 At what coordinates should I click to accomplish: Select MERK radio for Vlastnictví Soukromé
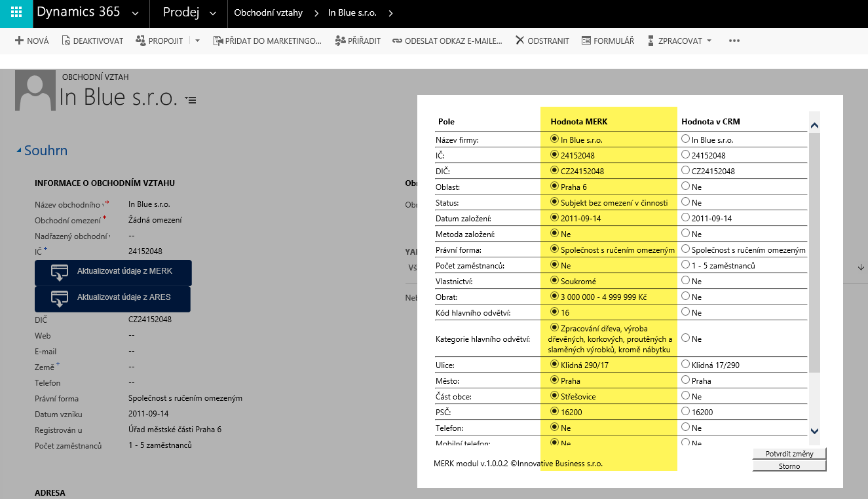pyautogui.click(x=555, y=280)
